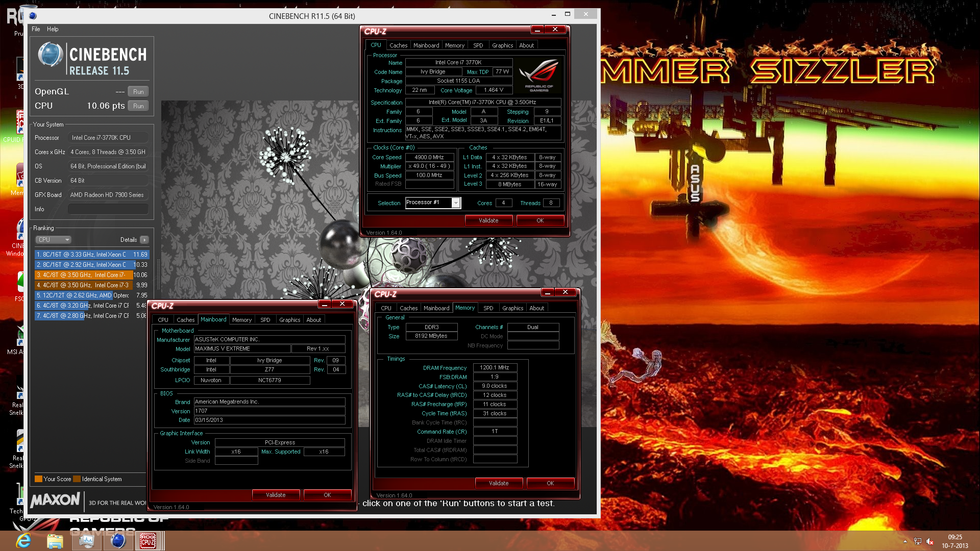This screenshot has width=980, height=551.
Task: Open Internet Explorer from the taskbar
Action: tap(24, 541)
